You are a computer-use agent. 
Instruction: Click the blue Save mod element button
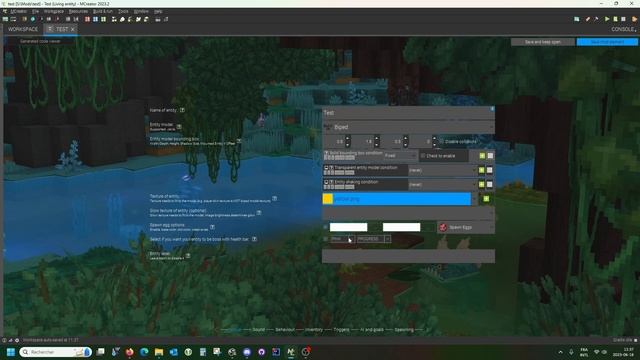[x=607, y=42]
